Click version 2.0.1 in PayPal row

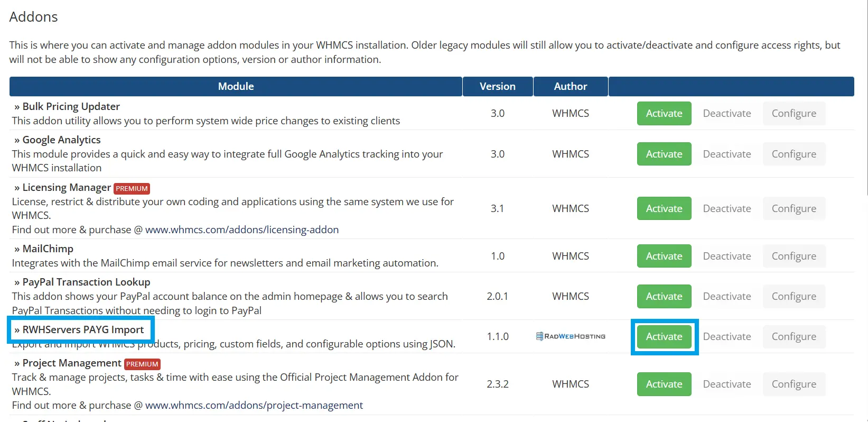click(x=498, y=296)
